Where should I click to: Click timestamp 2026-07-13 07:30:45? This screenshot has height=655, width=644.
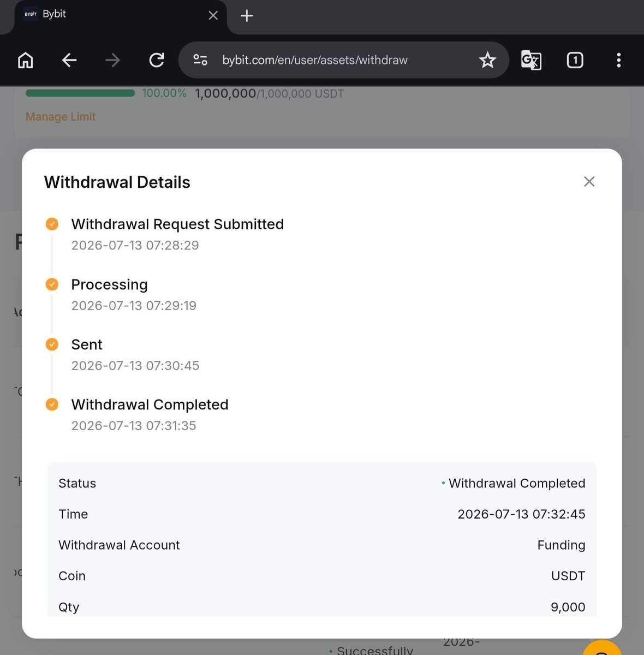135,366
